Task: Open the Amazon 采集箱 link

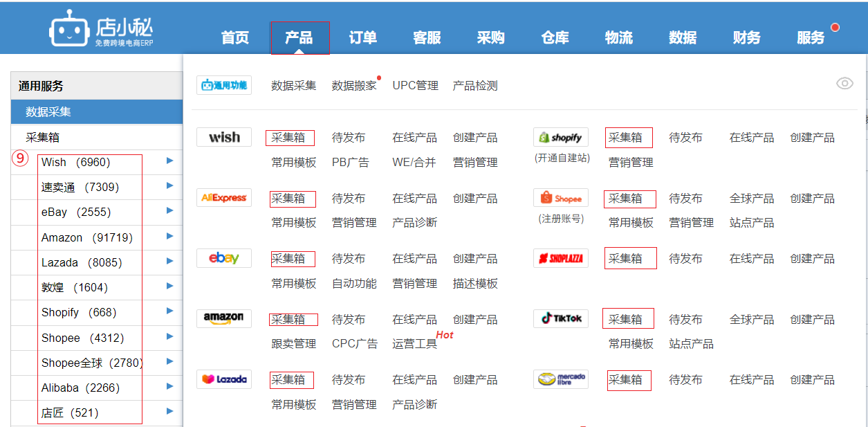Action: (288, 320)
